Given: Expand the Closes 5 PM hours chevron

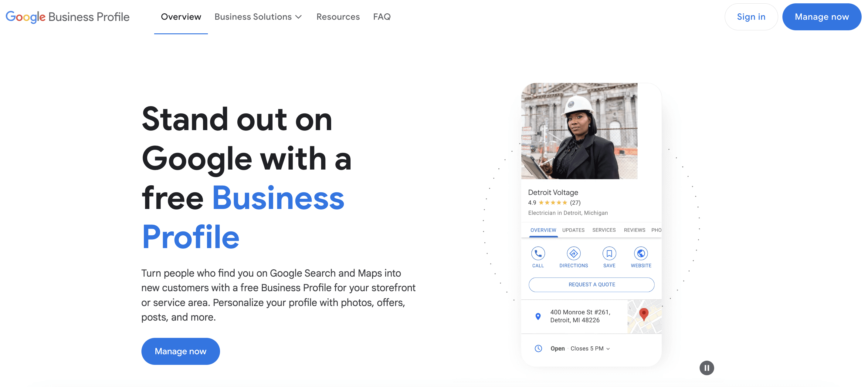Looking at the screenshot, I should [608, 348].
